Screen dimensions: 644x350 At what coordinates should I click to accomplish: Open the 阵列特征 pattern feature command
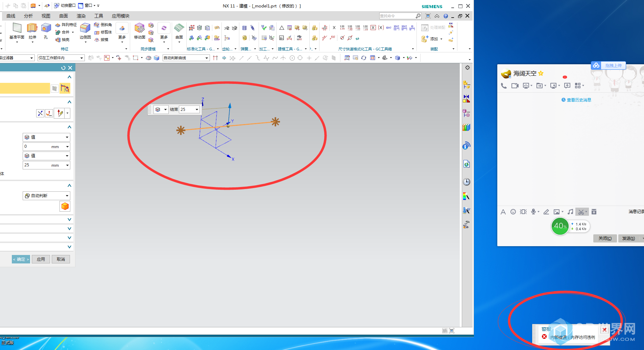point(66,25)
